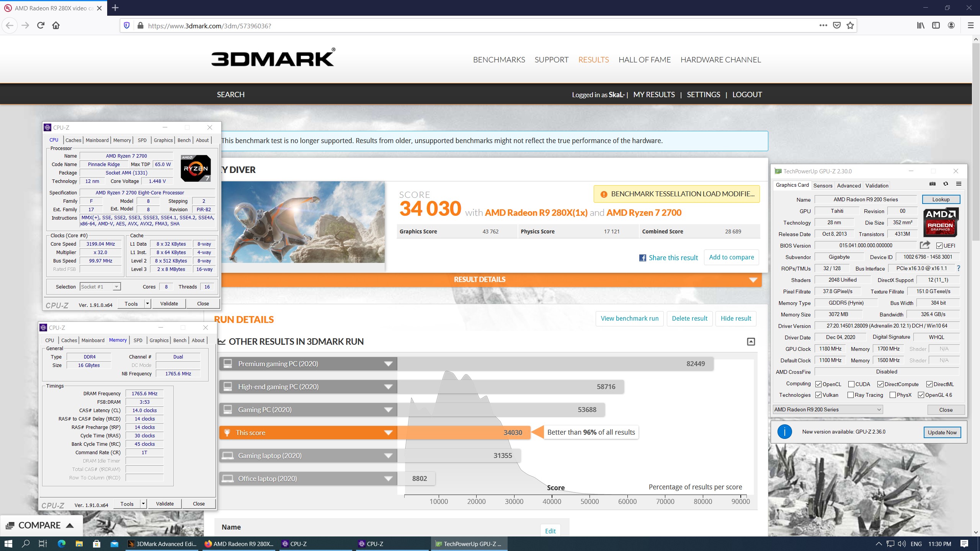This screenshot has height=551, width=980.
Task: Open Tools dropdown arrow in lower CPU-Z Memory window
Action: [143, 504]
